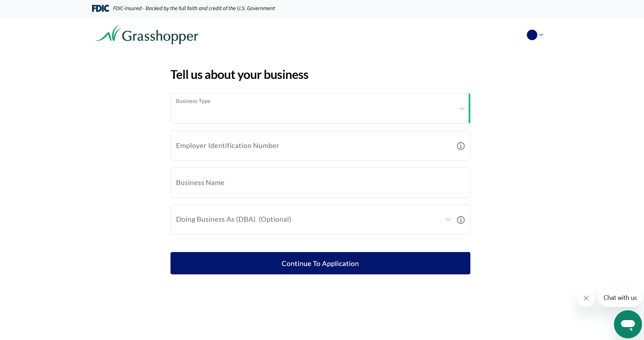Click the FDIC-Insured disclaimer text
The width and height of the screenshot is (644, 340).
[x=193, y=8]
